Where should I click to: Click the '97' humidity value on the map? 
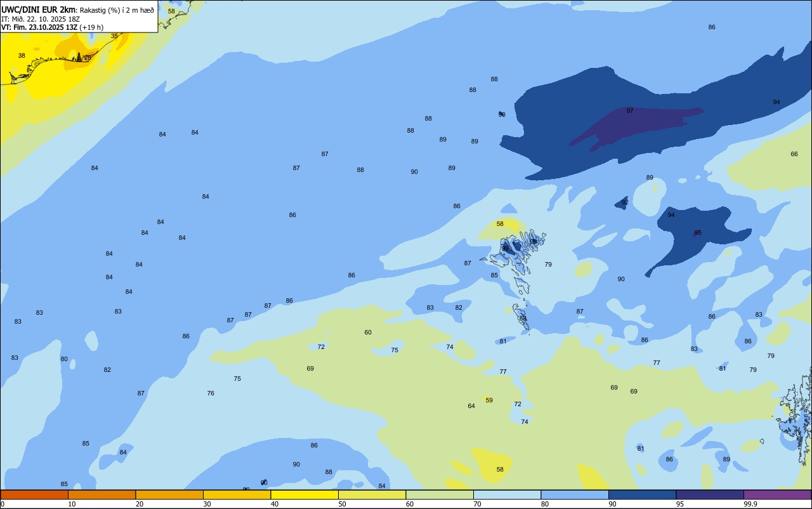630,111
